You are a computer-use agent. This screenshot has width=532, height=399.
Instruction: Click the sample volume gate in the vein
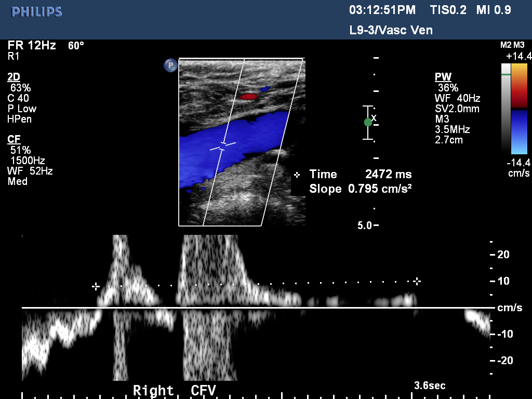223,146
